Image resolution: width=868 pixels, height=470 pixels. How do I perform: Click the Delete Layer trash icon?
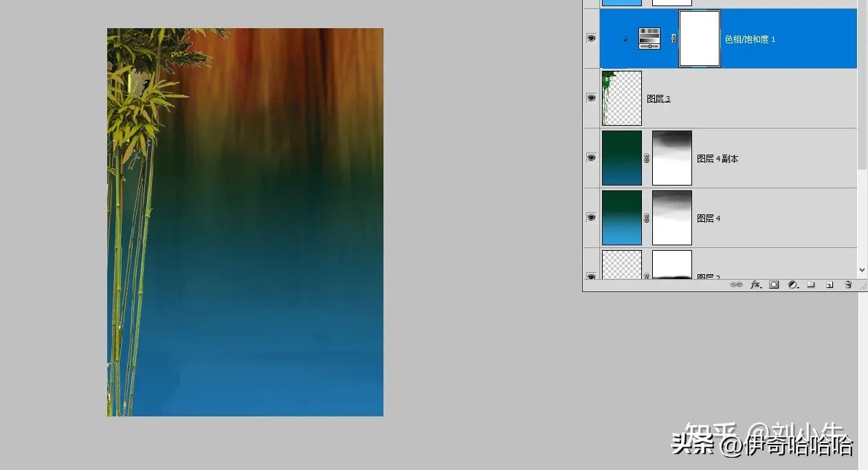848,284
